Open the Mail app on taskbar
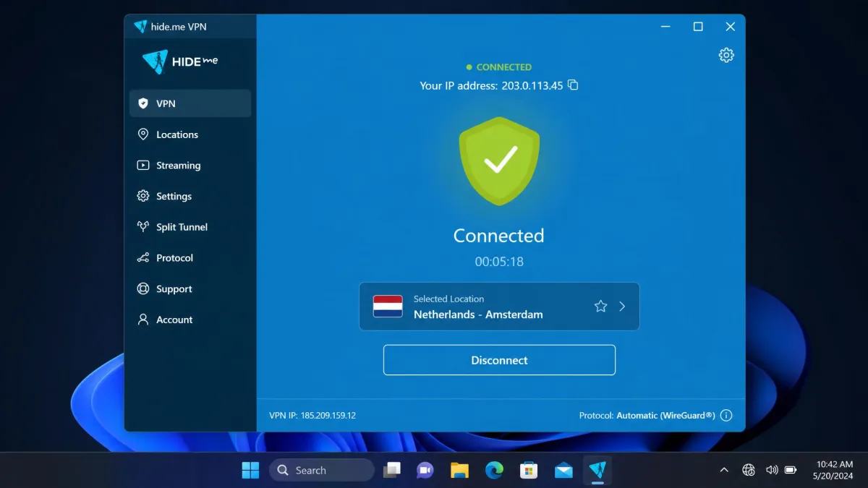Image resolution: width=868 pixels, height=488 pixels. [563, 471]
